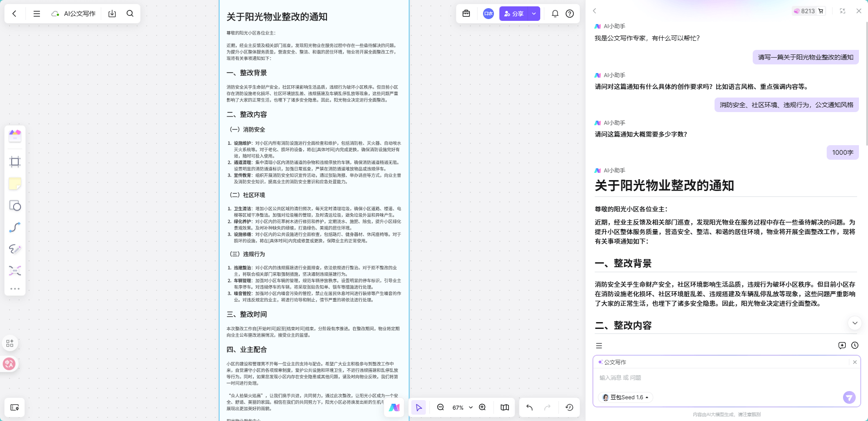Undo the last action
868x421 pixels.
click(529, 407)
